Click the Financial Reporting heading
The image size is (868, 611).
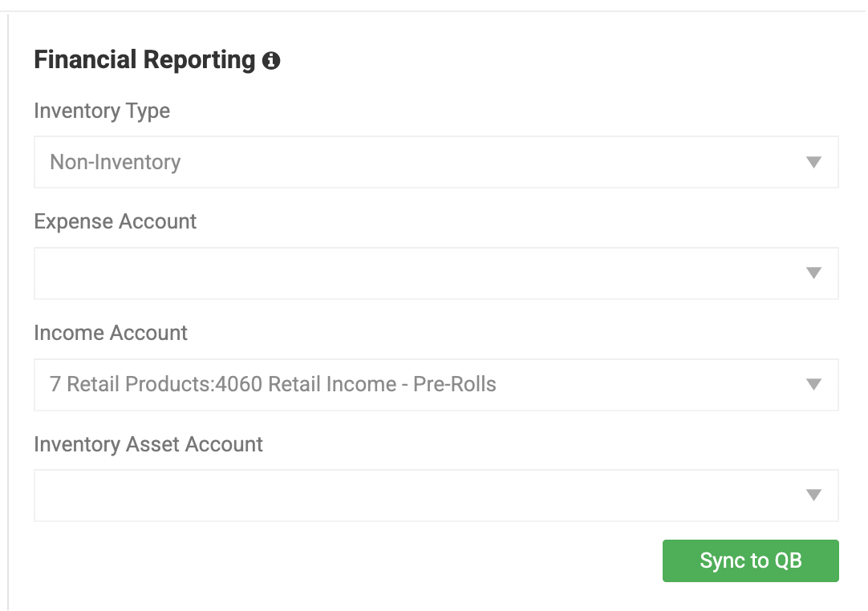141,59
